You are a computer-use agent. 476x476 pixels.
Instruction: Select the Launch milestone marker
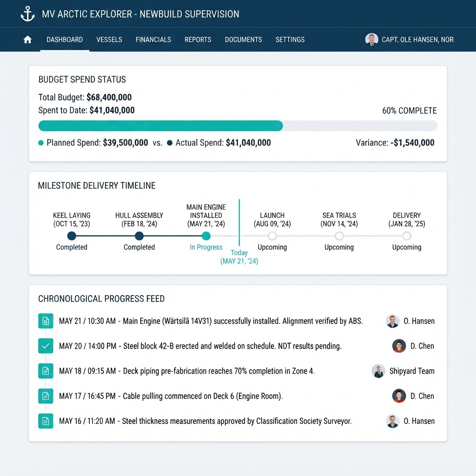point(272,236)
